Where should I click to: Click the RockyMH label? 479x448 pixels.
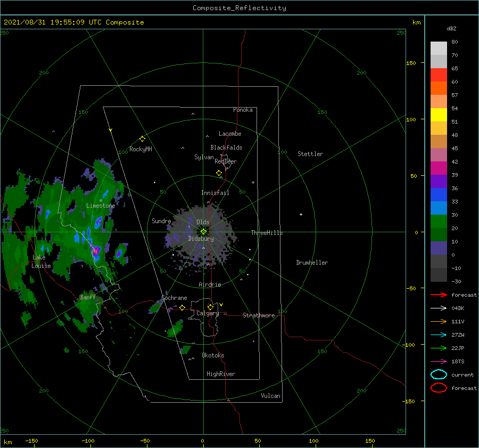coord(141,149)
